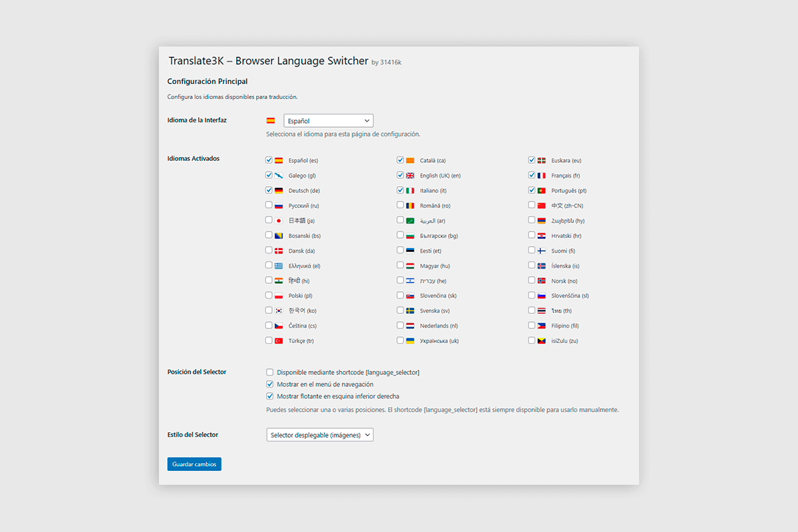Click the French flag next to Français
The image size is (798, 532).
click(x=541, y=175)
